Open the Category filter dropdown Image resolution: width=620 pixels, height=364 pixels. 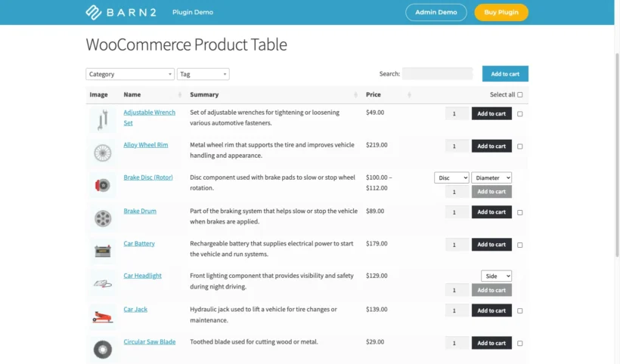pos(130,74)
